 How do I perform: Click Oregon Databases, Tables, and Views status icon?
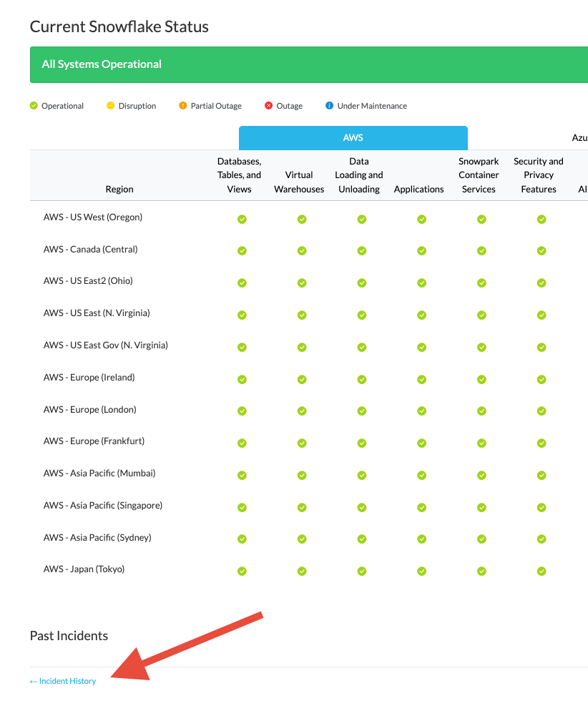click(x=242, y=220)
